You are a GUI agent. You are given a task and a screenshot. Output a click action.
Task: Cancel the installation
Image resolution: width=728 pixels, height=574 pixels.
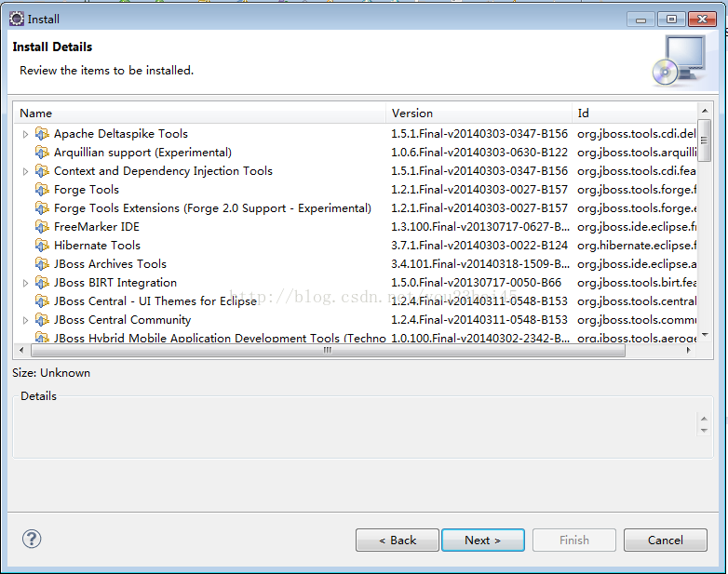pos(666,541)
